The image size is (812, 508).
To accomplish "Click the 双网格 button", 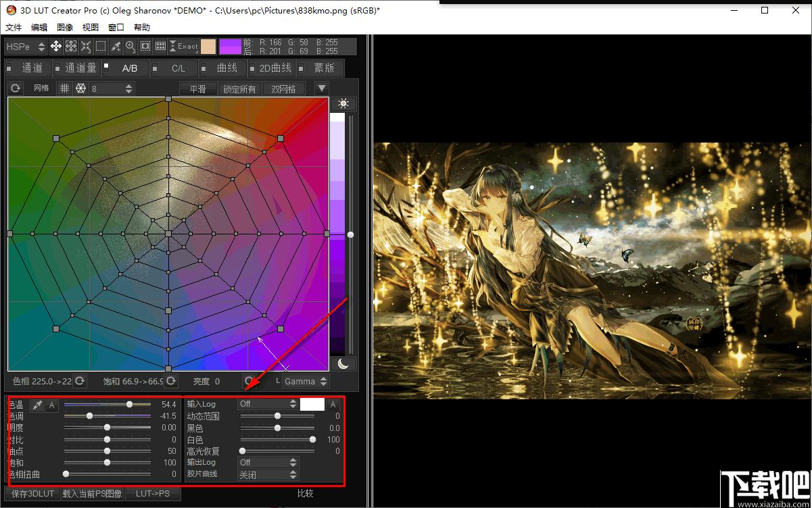I will click(283, 88).
